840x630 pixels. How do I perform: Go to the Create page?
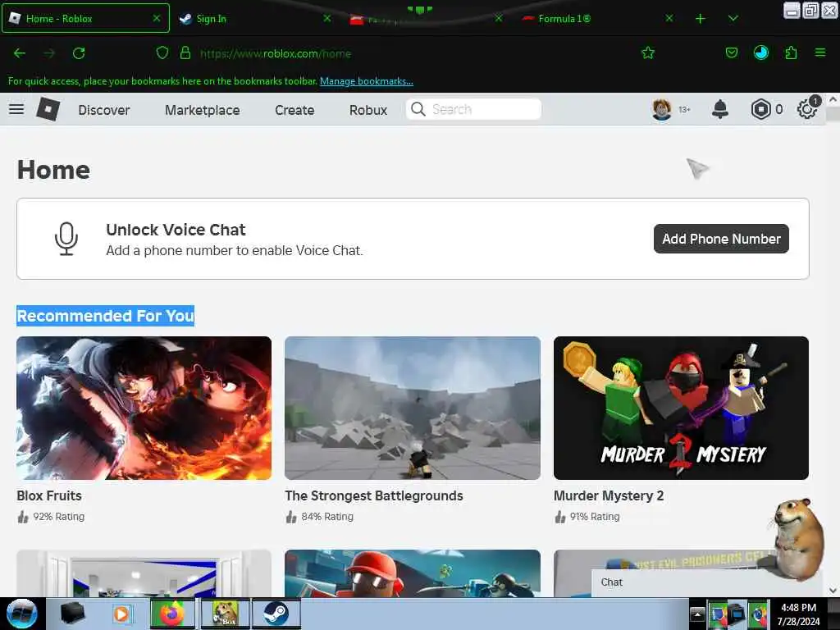click(294, 110)
